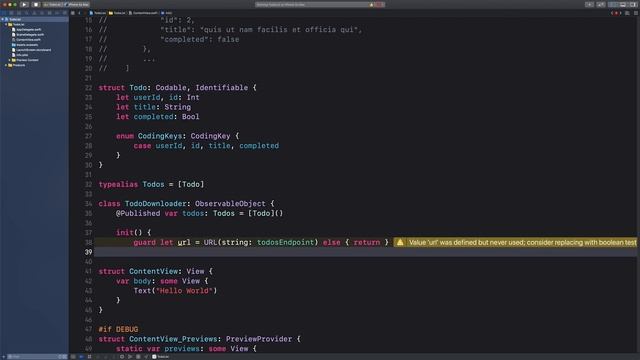Click 'ObservableObject' in the class declaration
The height and width of the screenshot is (360, 640).
point(230,204)
